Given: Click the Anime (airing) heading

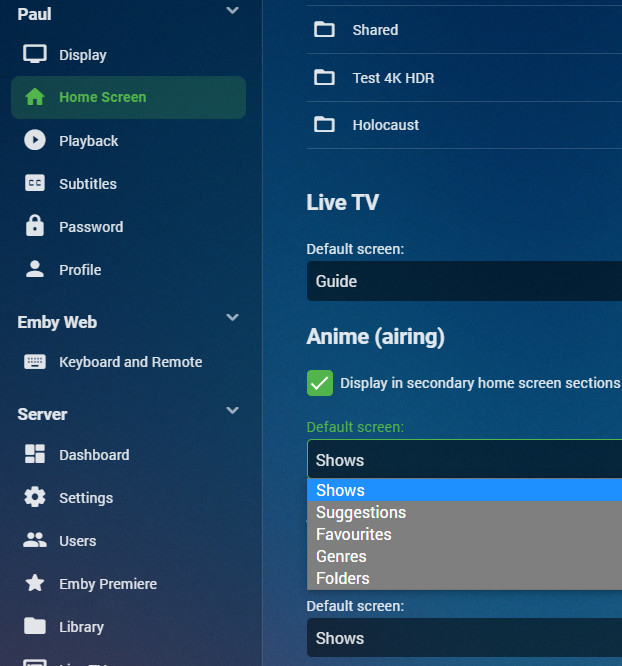Looking at the screenshot, I should pyautogui.click(x=376, y=337).
